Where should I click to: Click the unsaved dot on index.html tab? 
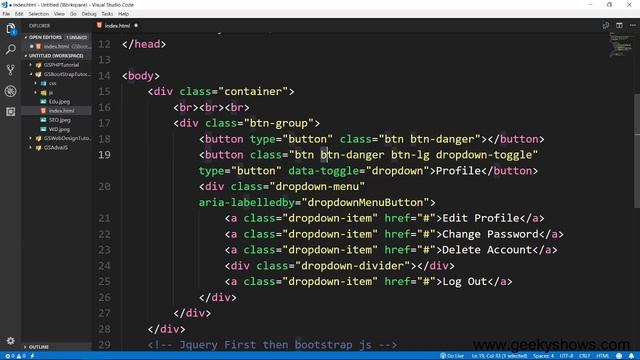pyautogui.click(x=136, y=25)
